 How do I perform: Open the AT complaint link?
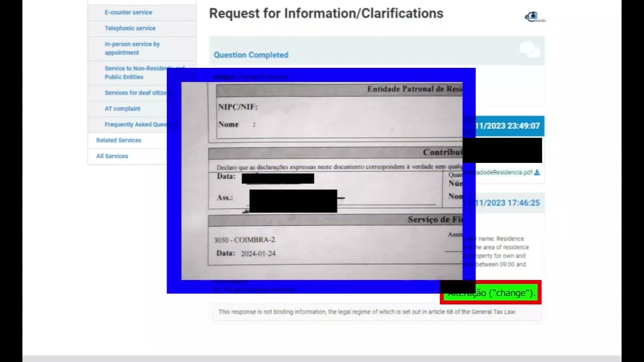[122, 109]
